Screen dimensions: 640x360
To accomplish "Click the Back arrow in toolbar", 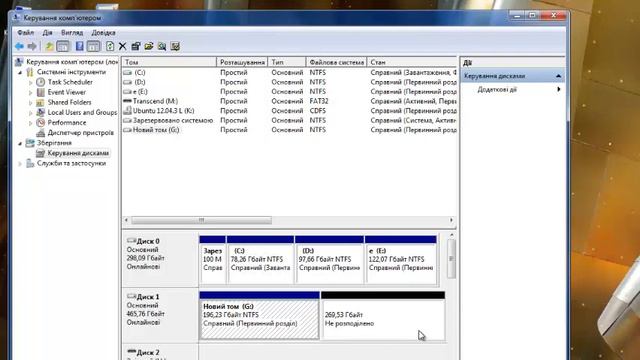I will (19, 47).
